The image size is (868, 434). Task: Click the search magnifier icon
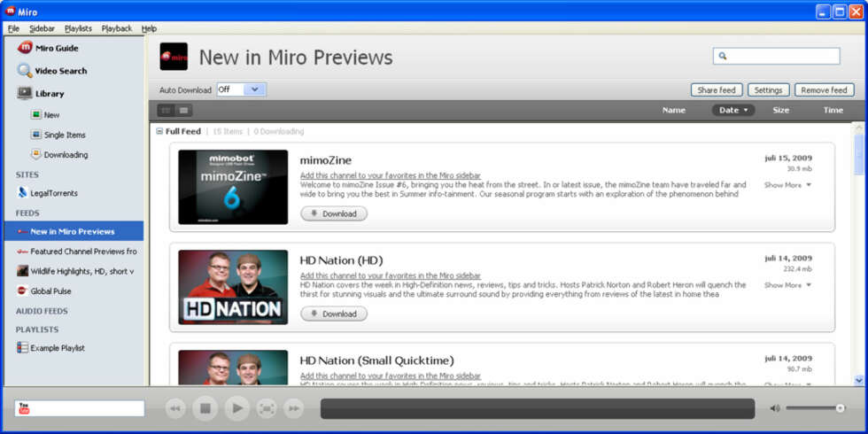coord(723,56)
